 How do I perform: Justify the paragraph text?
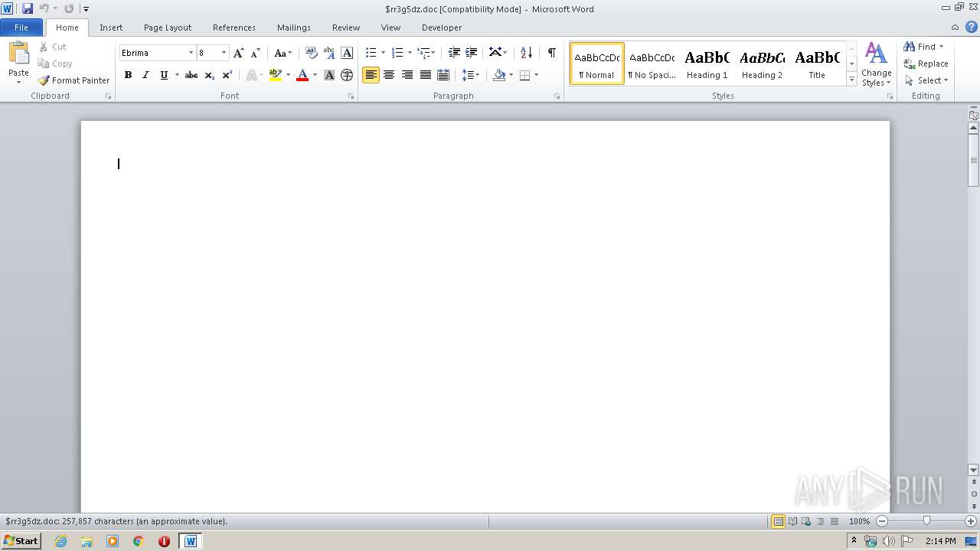pyautogui.click(x=425, y=75)
